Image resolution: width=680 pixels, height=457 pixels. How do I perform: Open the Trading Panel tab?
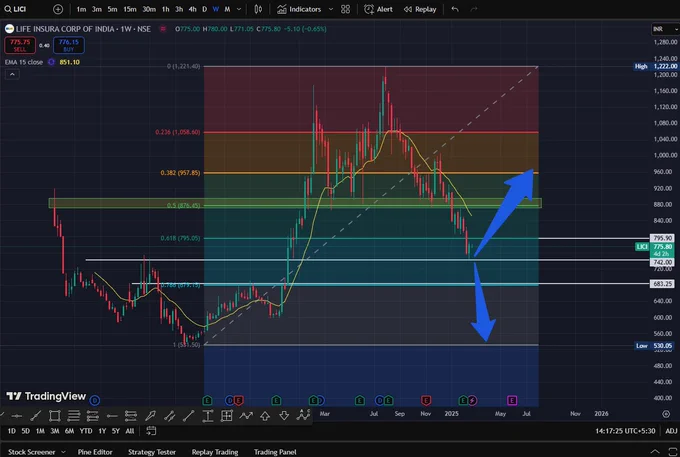(275, 452)
